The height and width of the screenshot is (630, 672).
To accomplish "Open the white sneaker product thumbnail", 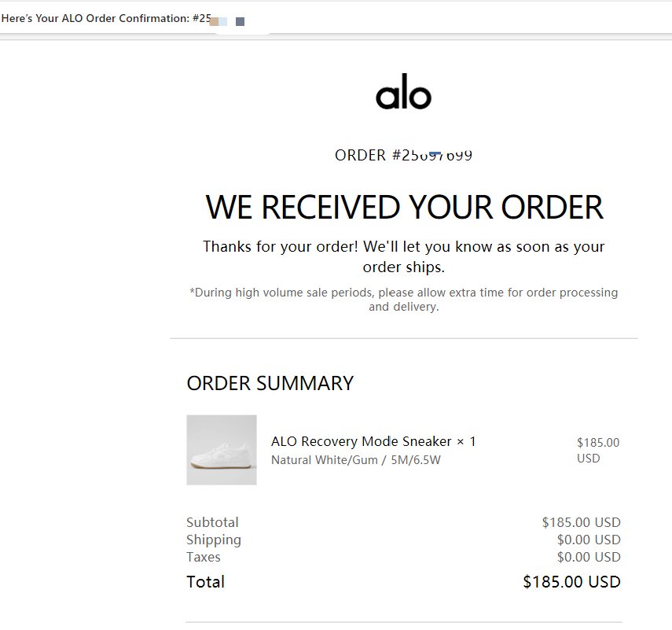I will pos(222,450).
